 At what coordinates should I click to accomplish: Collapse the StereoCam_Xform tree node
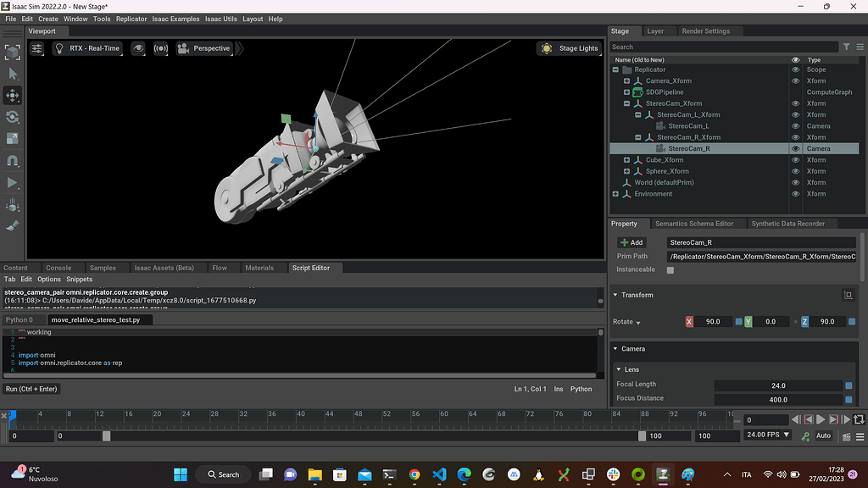click(x=626, y=103)
